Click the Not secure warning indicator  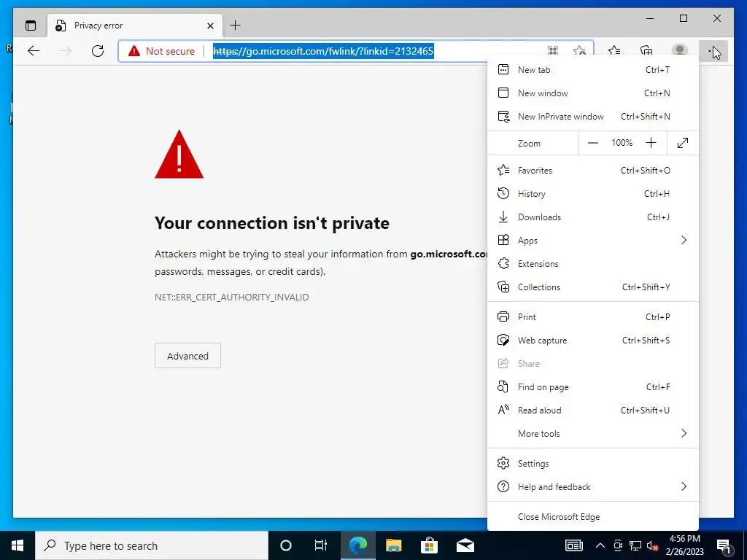click(161, 51)
